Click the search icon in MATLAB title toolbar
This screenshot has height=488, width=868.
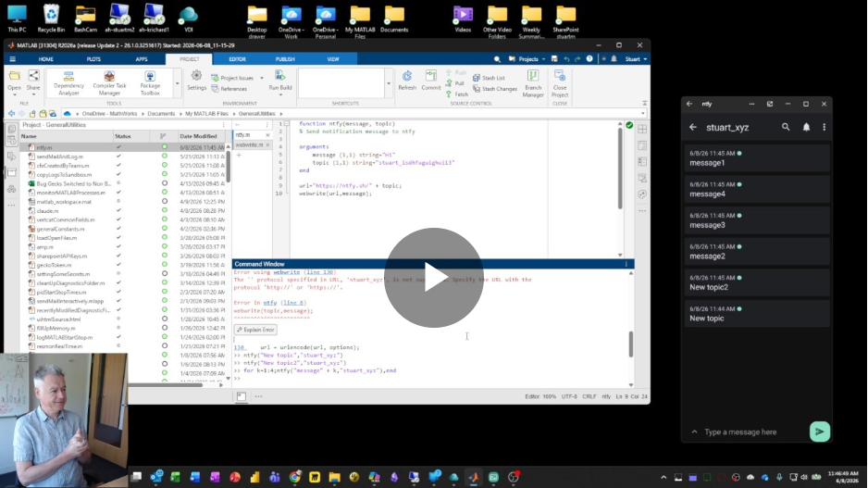(x=497, y=59)
